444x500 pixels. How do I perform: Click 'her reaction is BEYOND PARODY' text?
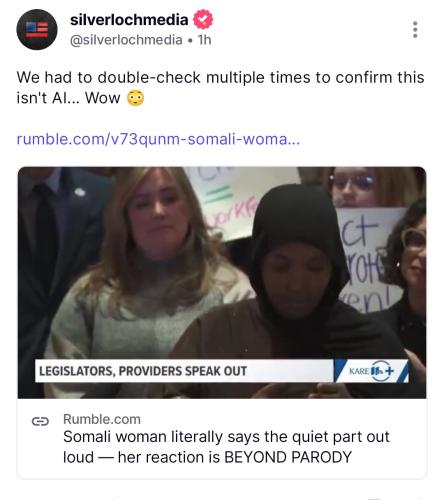point(235,457)
